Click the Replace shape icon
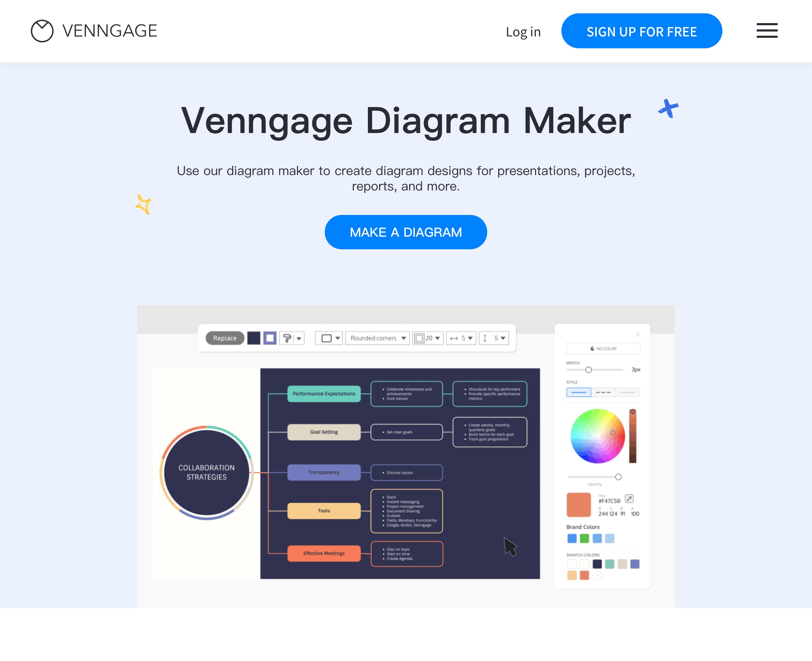This screenshot has width=812, height=661. pos(224,337)
